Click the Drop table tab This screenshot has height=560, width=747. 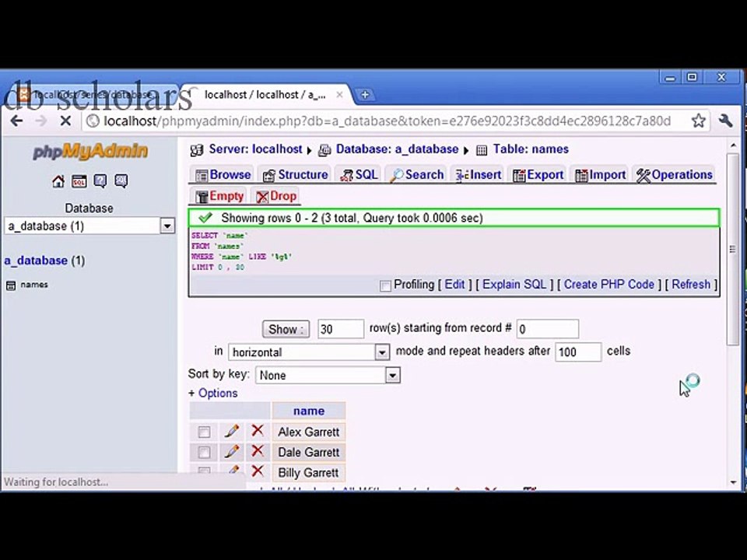click(x=275, y=196)
